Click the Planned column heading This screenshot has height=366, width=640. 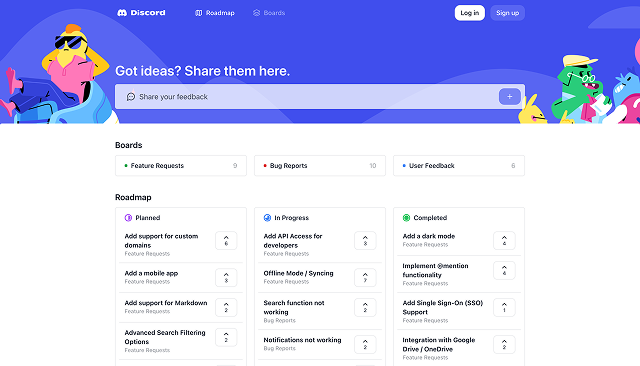click(148, 218)
